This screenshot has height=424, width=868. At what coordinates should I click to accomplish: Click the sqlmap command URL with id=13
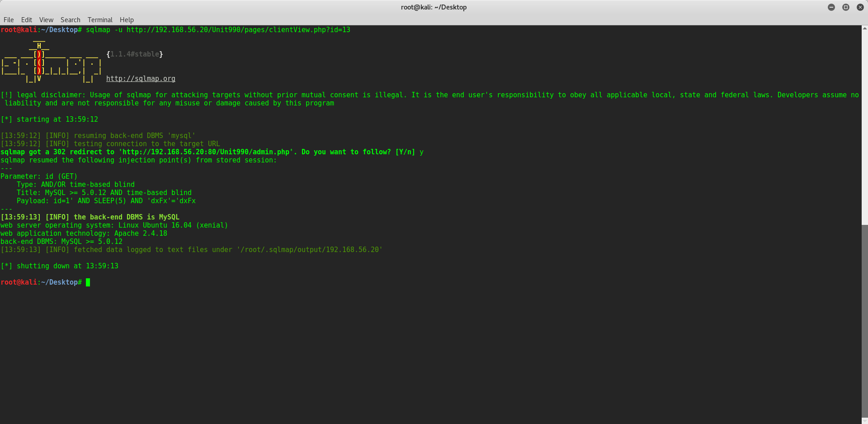point(238,30)
